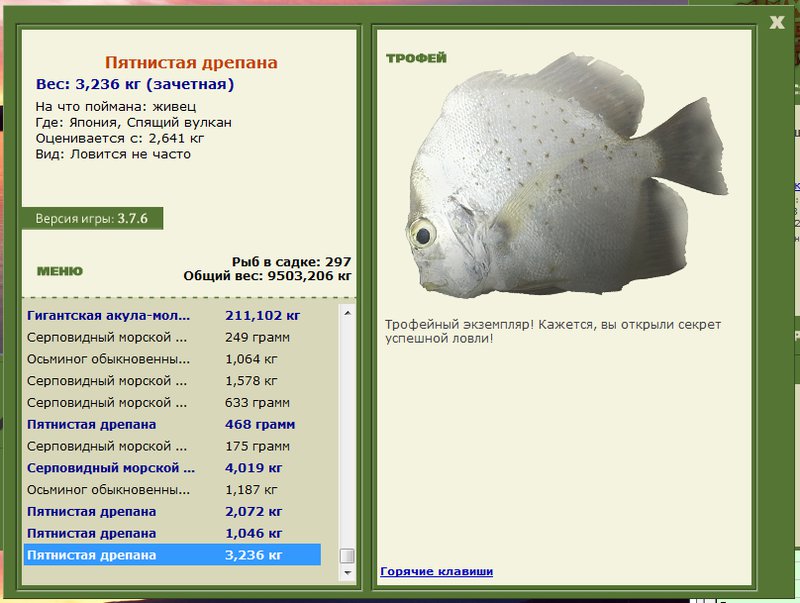Image resolution: width=800 pixels, height=603 pixels.
Task: Click Общий вес: 9503,206 кг total
Action: coord(267,276)
